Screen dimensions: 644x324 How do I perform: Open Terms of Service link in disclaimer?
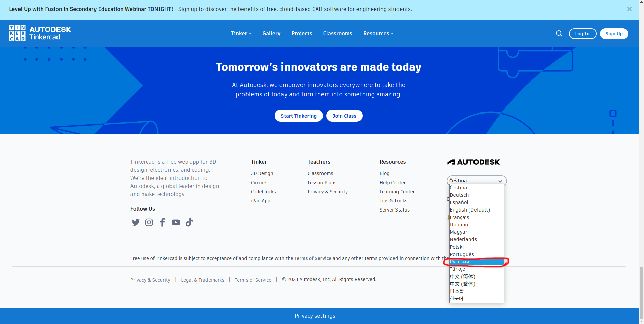coord(313,258)
